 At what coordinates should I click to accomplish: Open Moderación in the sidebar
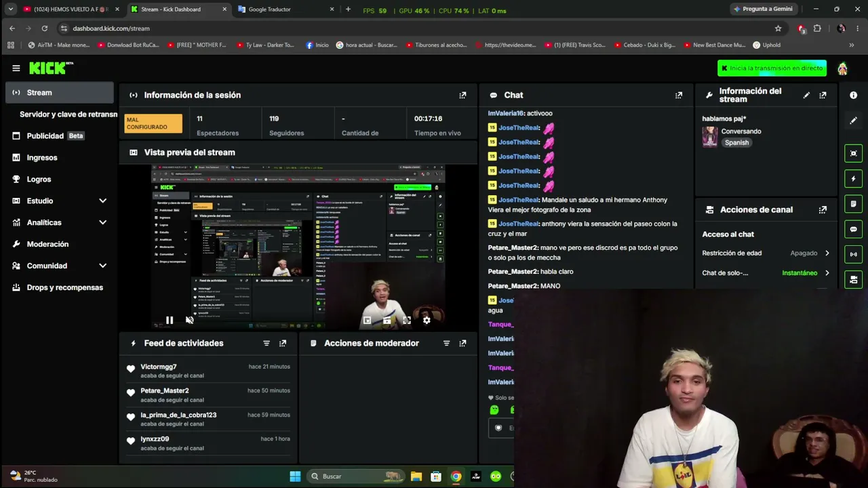point(60,245)
